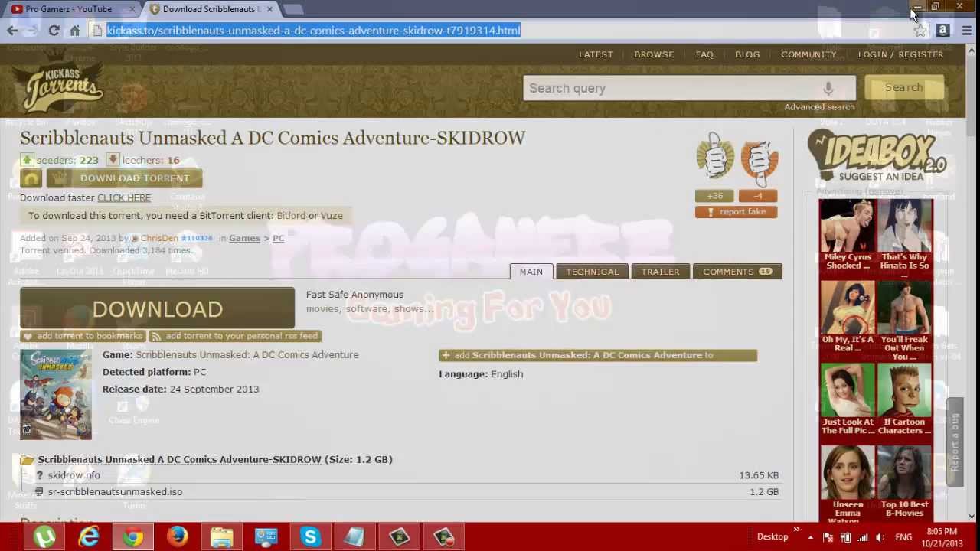Bookmark this page with the star icon
This screenshot has width=980, height=551.
[x=920, y=31]
